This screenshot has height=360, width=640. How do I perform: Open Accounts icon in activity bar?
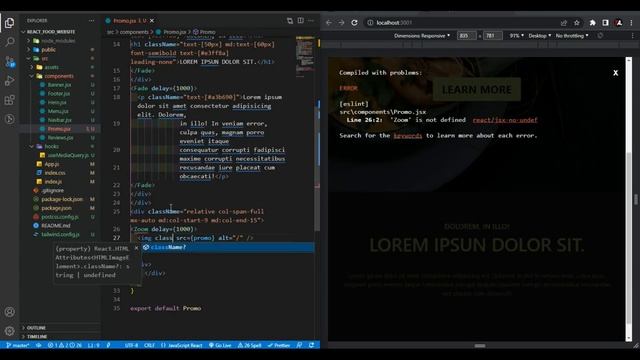[x=9, y=312]
